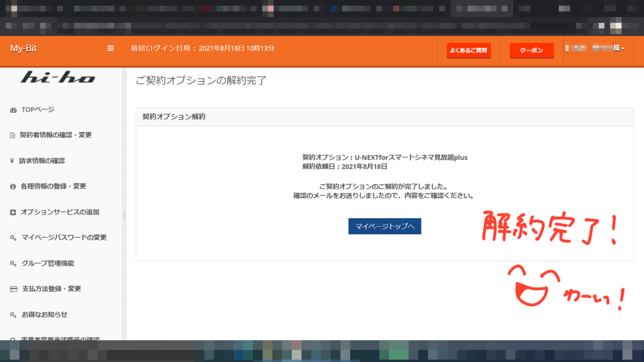Click the My-Bit logo in the header
644x362 pixels.
coord(23,48)
